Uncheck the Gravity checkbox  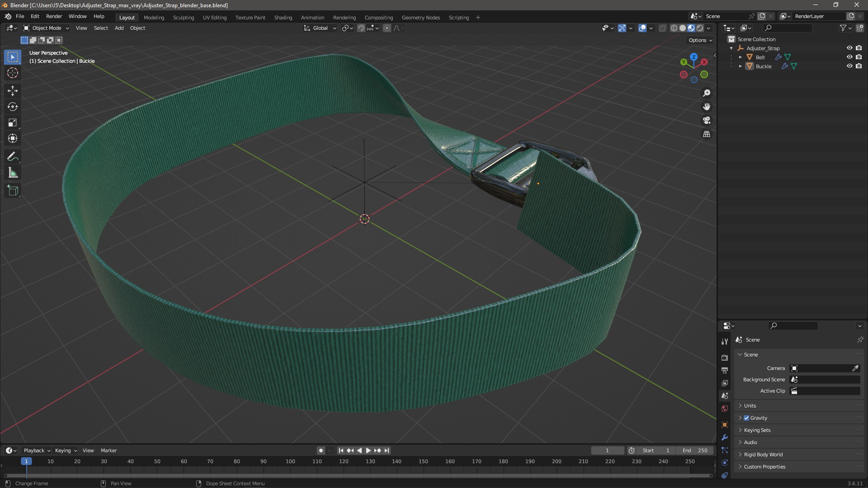coord(746,418)
